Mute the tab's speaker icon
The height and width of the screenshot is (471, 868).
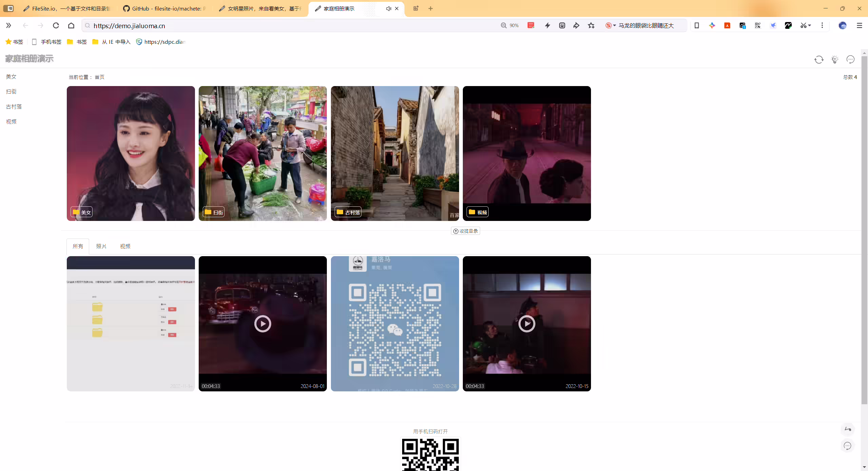tap(389, 8)
